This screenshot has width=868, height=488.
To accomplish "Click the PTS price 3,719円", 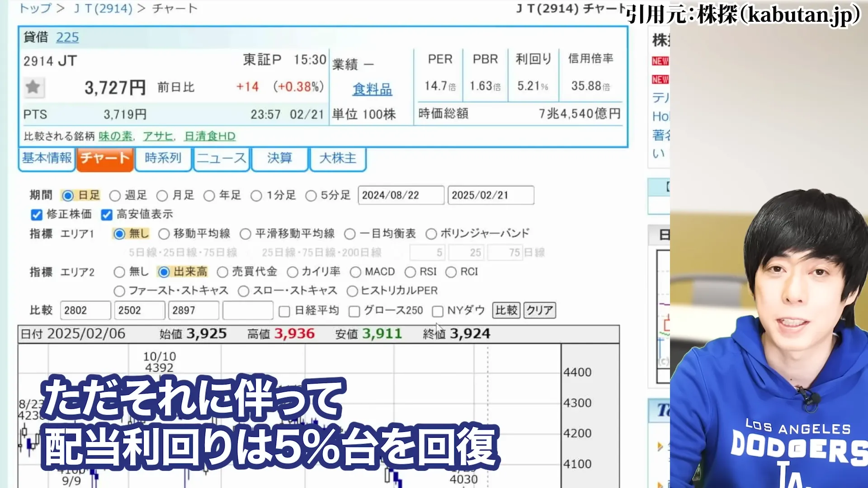I will click(125, 114).
